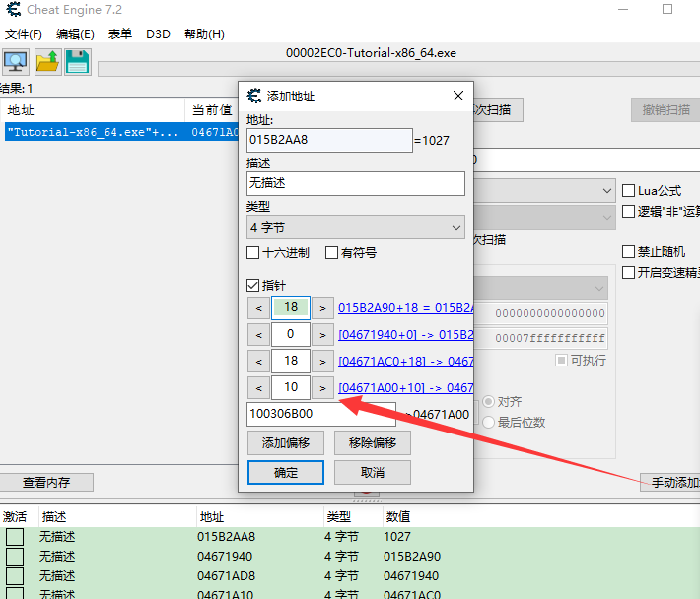The width and height of the screenshot is (700, 599).
Task: Open the memory region dropdown above start address
Action: [x=540, y=288]
